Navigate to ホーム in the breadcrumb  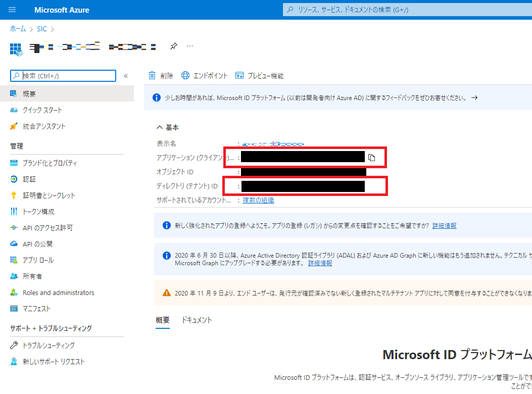click(18, 29)
